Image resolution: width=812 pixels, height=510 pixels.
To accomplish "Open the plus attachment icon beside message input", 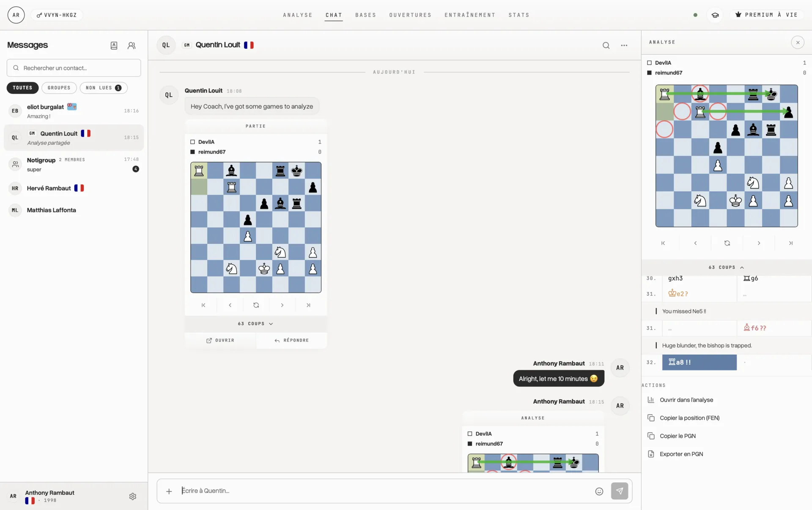I will coord(169,491).
